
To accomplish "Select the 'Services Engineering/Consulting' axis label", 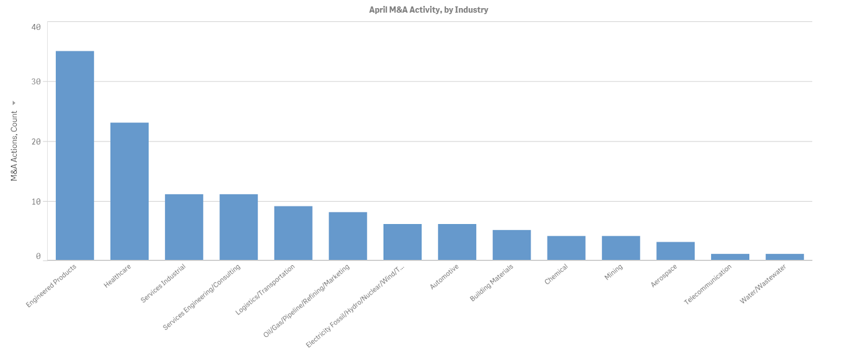I will (202, 297).
